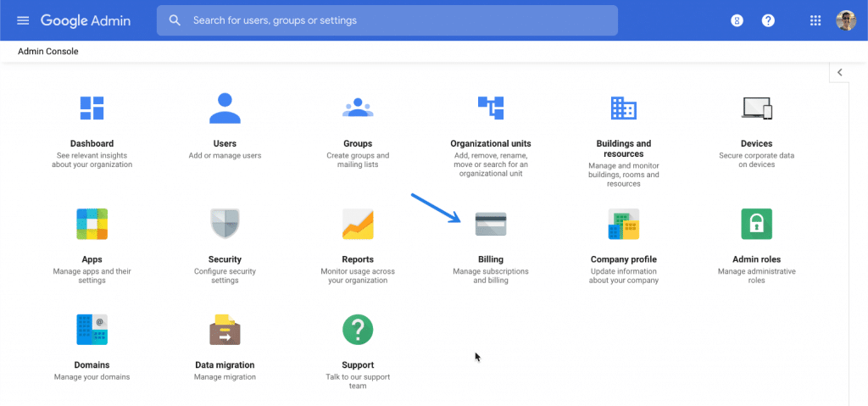Open the Reports chart icon

click(358, 224)
